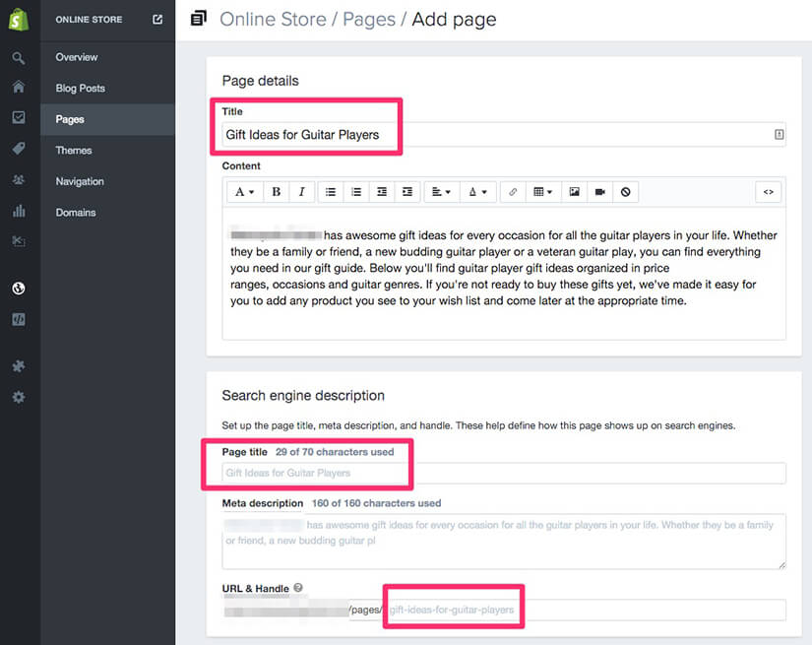Insert a numbered list
The height and width of the screenshot is (645, 812).
[x=356, y=192]
